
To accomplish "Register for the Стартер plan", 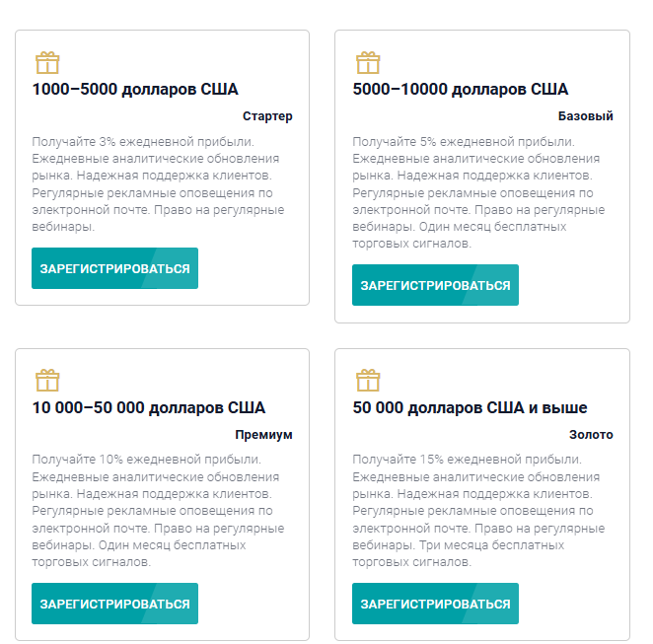I will pos(115,268).
